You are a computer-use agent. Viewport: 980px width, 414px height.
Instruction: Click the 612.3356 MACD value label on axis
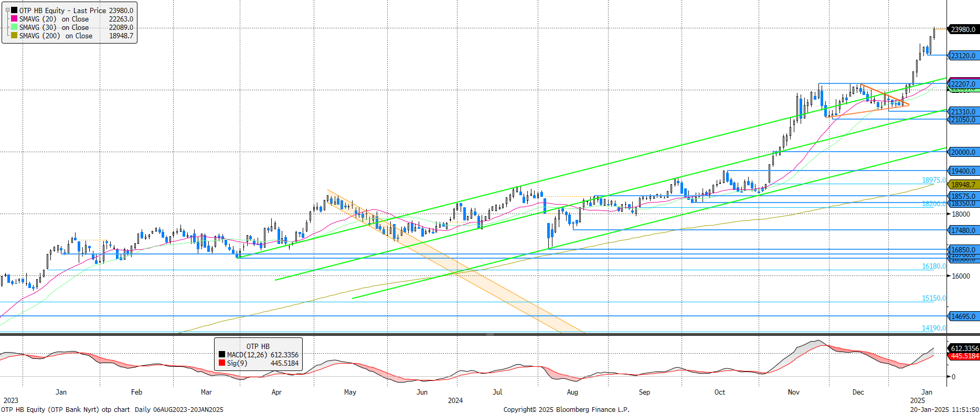click(x=963, y=348)
